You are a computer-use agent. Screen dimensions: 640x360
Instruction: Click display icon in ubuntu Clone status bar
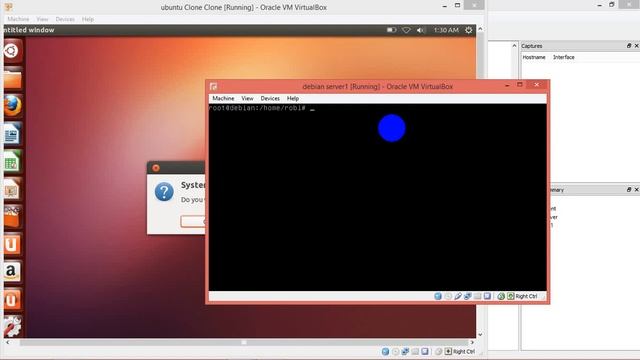pyautogui.click(x=425, y=351)
